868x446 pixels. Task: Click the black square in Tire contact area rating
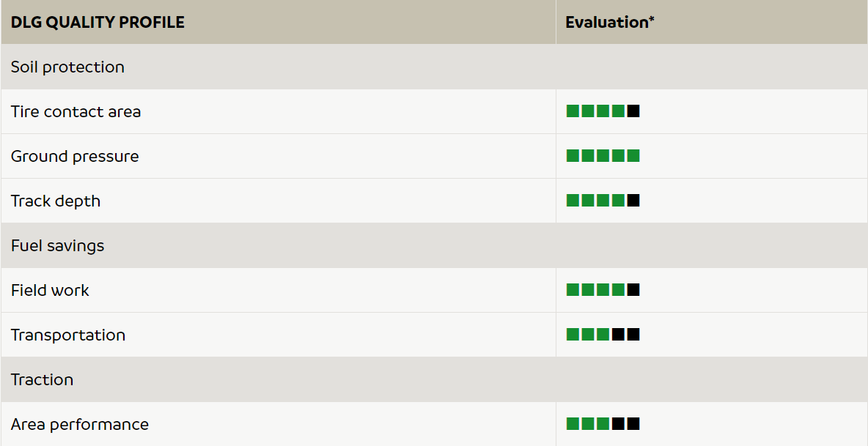pos(633,111)
